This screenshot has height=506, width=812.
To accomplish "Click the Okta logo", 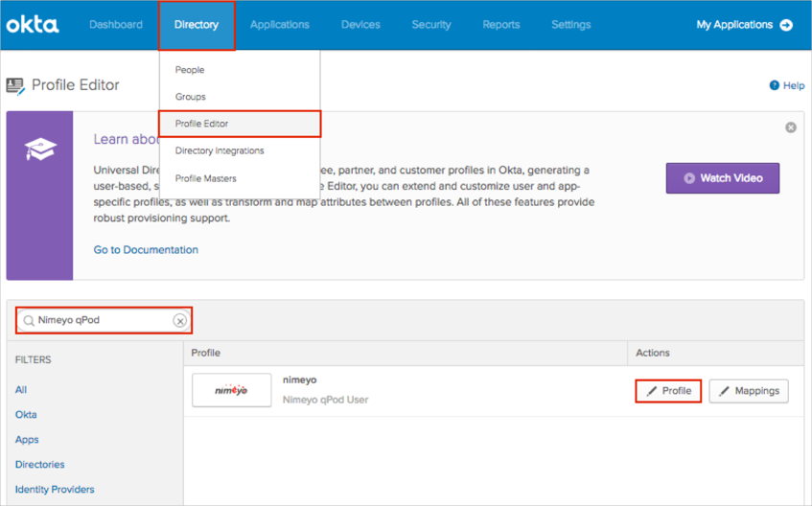I will (33, 25).
